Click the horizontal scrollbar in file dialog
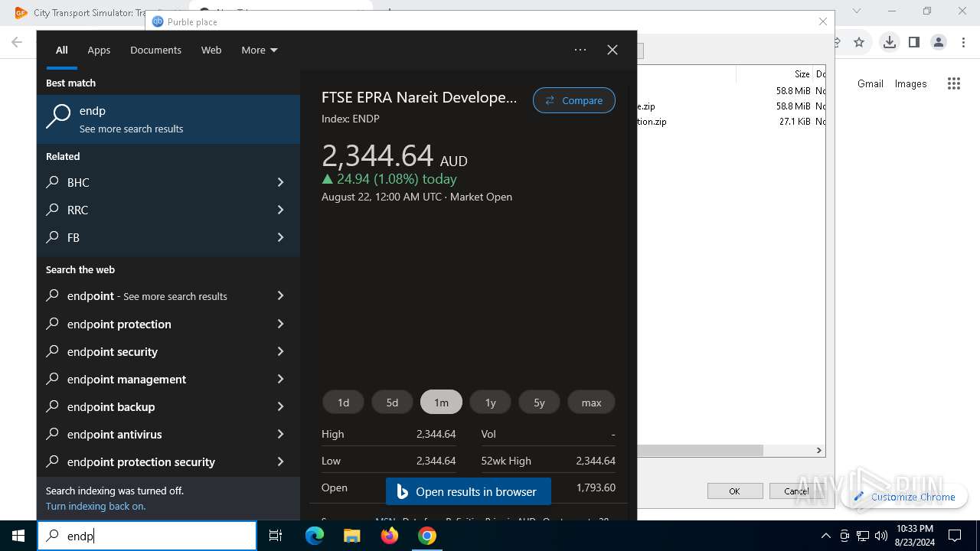The height and width of the screenshot is (551, 980). point(701,450)
